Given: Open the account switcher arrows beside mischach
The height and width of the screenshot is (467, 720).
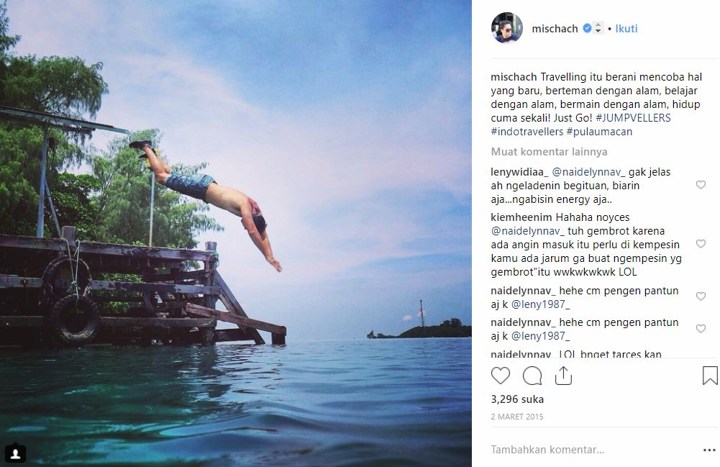Looking at the screenshot, I should coord(598,28).
